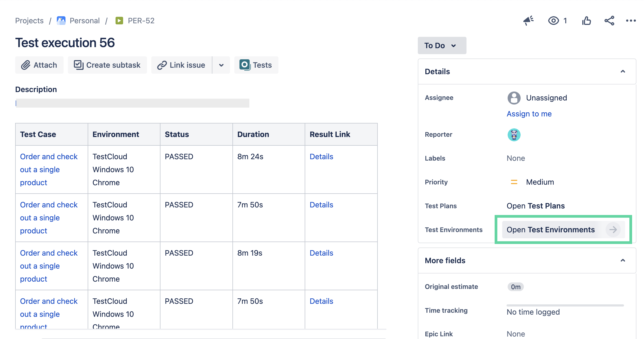Viewport: 644px width, 339px height.
Task: Expand the Link issue dropdown arrow
Action: [221, 65]
